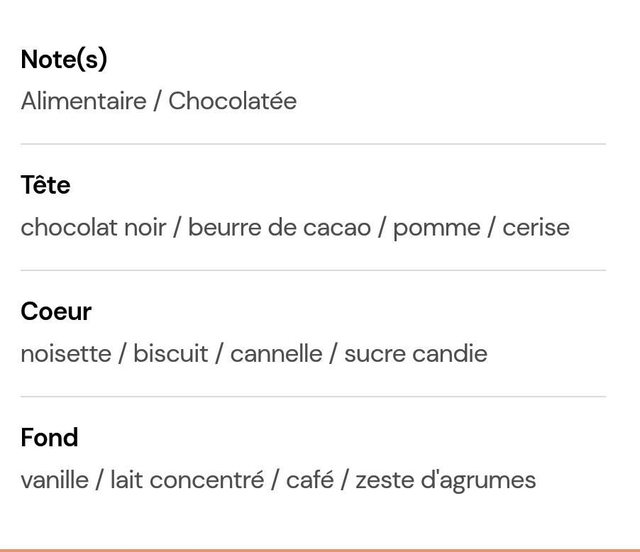Select the sucre candie note

(416, 354)
